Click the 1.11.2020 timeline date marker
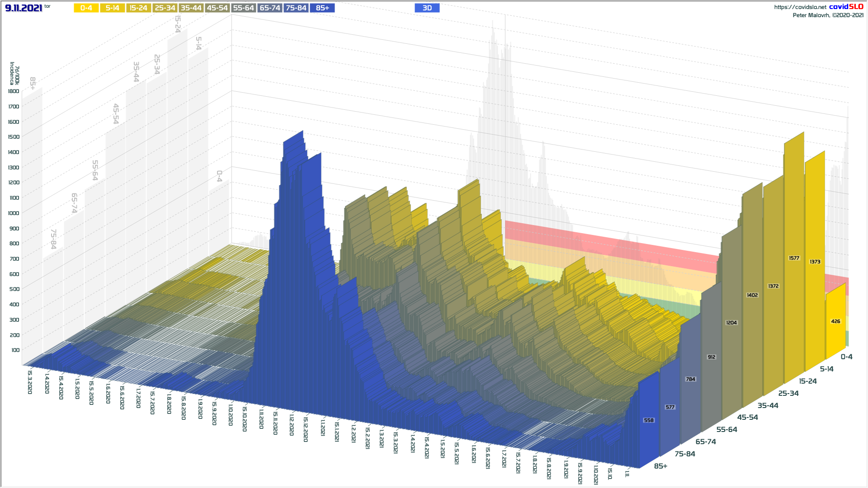Viewport: 868px width, 488px height. [261, 419]
